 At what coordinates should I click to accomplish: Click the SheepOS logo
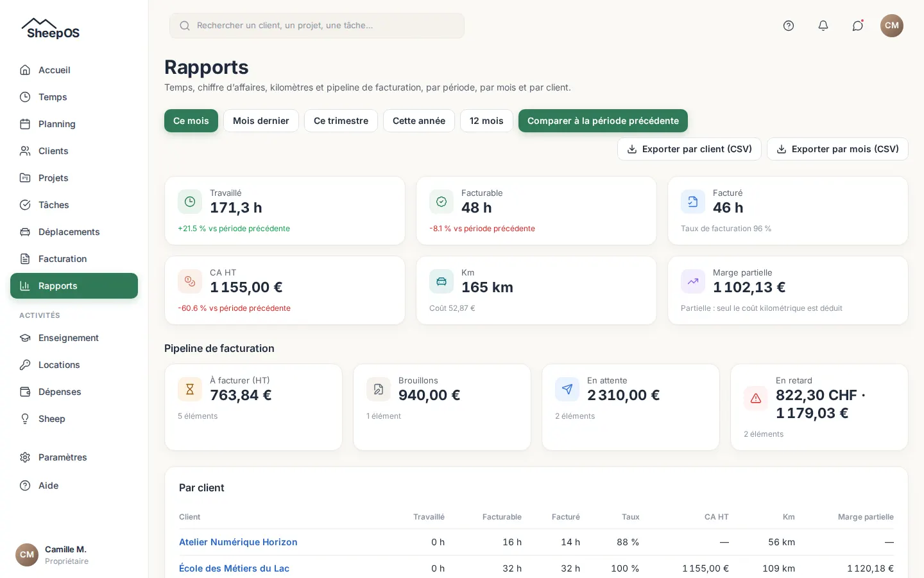coord(51,29)
